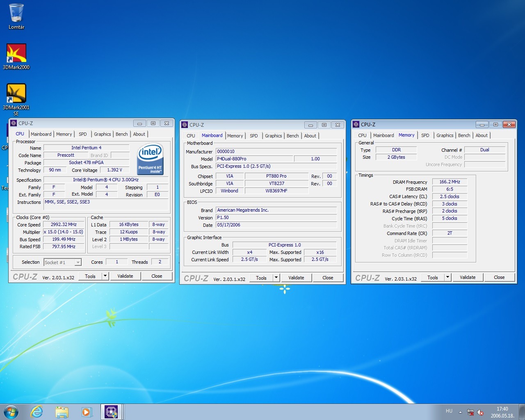The height and width of the screenshot is (420, 525).
Task: Click the taskbar clock showing 17:40
Action: click(x=502, y=412)
